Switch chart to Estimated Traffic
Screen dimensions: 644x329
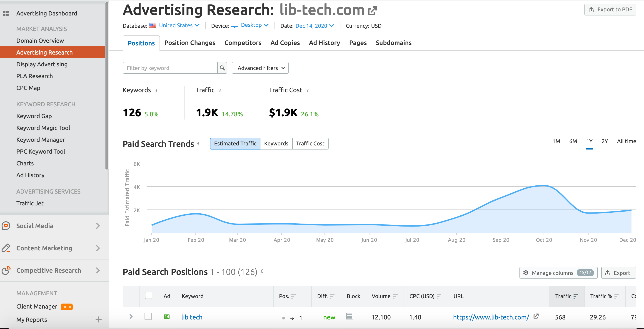pos(235,144)
